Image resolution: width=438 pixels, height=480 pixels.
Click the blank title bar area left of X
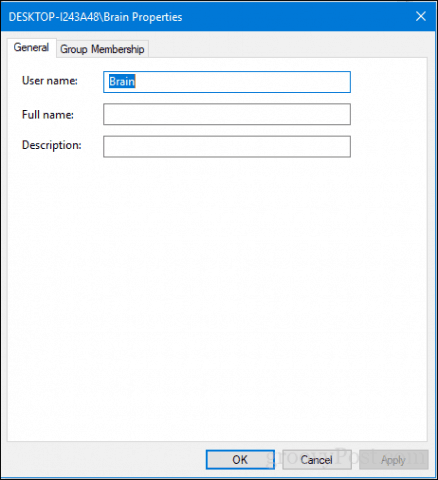click(x=297, y=16)
